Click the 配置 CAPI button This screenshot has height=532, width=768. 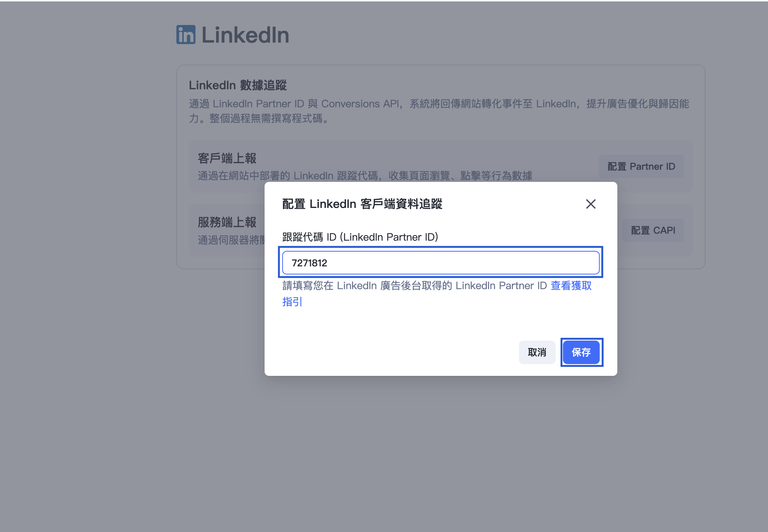coord(653,230)
